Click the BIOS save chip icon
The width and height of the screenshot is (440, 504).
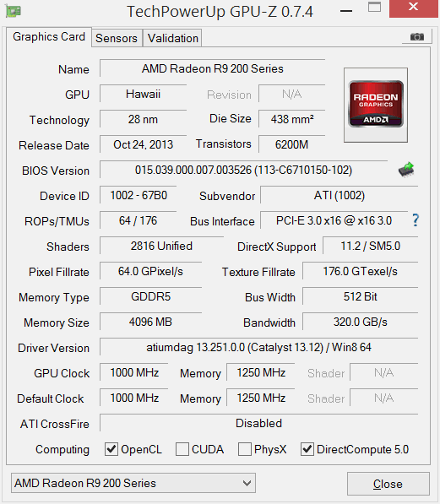[406, 170]
